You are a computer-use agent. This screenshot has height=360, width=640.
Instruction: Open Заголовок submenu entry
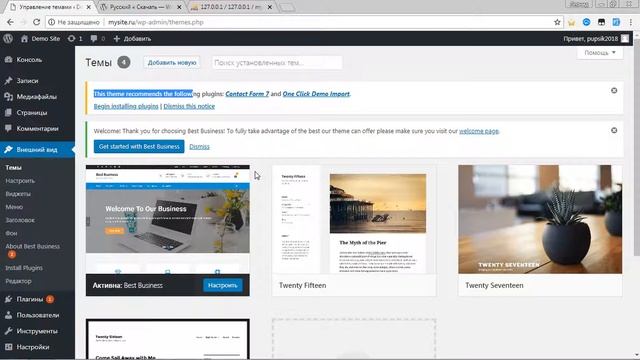pyautogui.click(x=20, y=220)
